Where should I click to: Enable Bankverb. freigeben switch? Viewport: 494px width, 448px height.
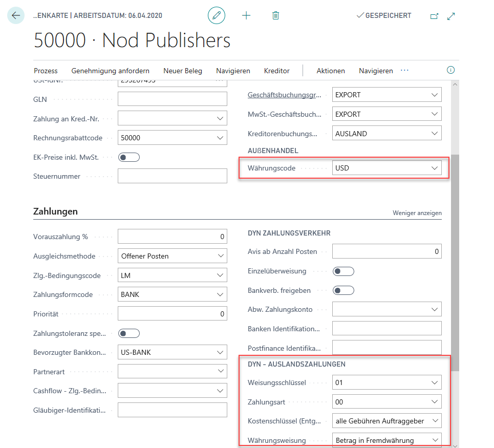[343, 290]
